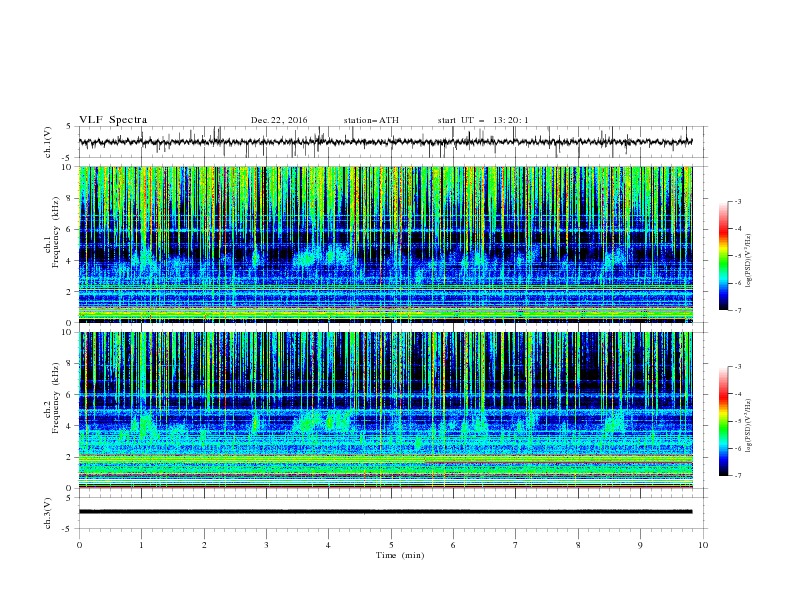Click ch.2 "Frequency (kHz)" axis label
The image size is (792, 612).
coord(56,398)
